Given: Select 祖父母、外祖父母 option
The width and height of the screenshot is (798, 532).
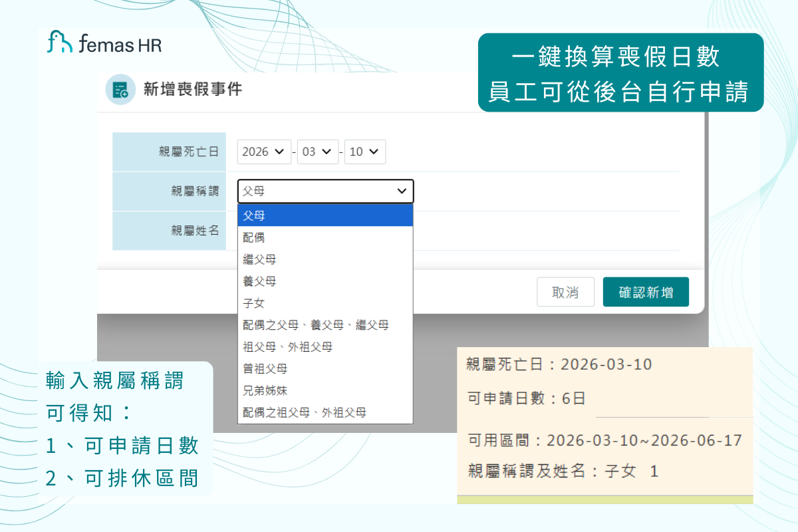Looking at the screenshot, I should pyautogui.click(x=325, y=347).
